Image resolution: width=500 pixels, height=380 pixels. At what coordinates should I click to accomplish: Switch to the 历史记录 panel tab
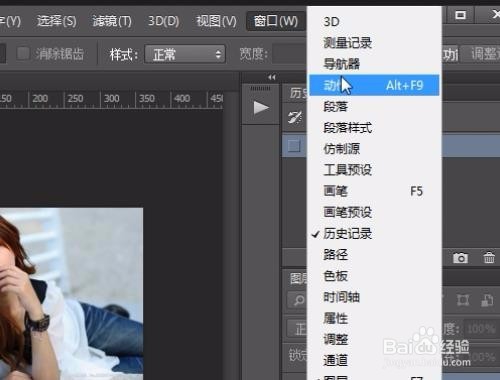pyautogui.click(x=297, y=93)
